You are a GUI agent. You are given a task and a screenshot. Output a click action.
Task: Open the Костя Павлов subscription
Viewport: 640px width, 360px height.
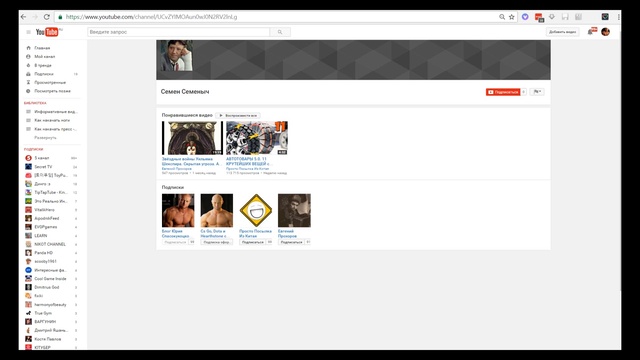[48, 339]
